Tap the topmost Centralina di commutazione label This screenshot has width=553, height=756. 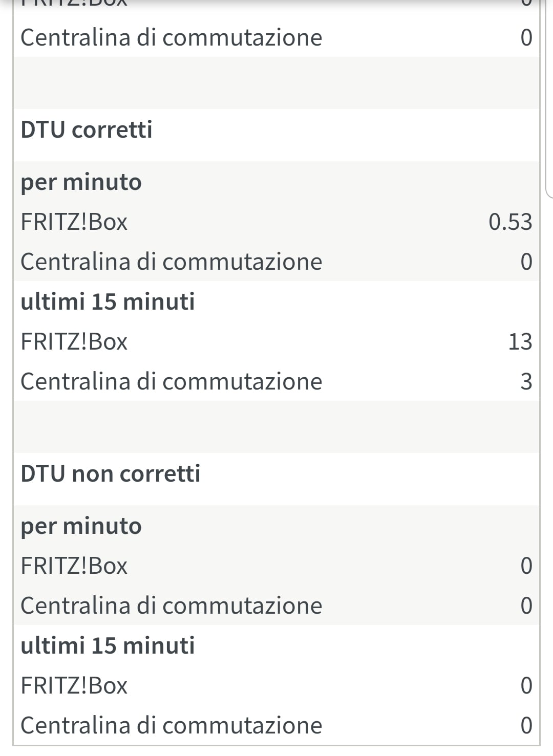pos(171,38)
